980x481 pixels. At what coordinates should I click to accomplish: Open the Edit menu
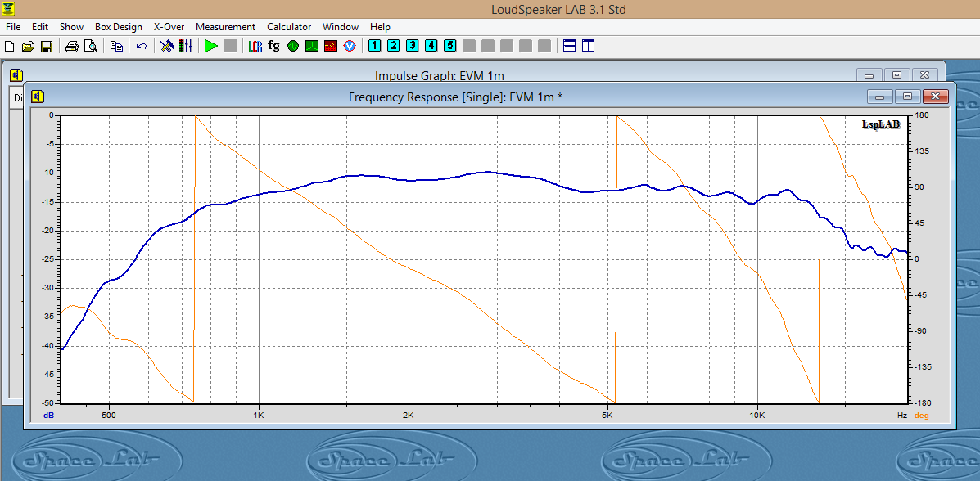40,27
